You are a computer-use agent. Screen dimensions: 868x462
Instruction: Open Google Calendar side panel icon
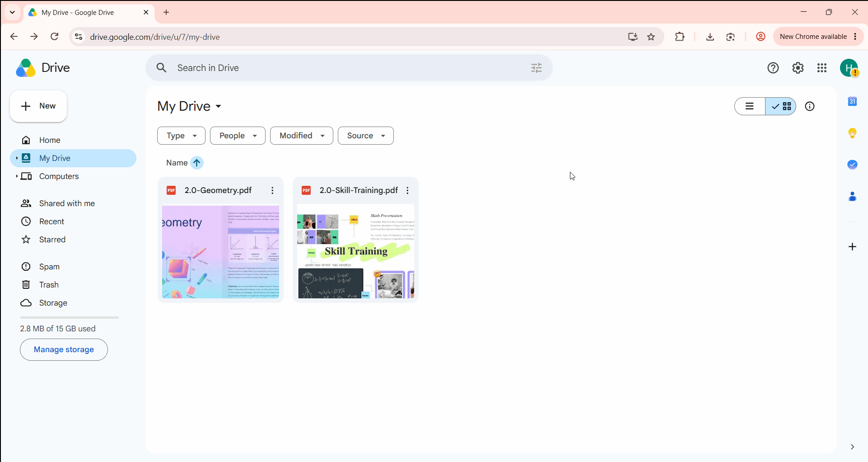coord(852,101)
